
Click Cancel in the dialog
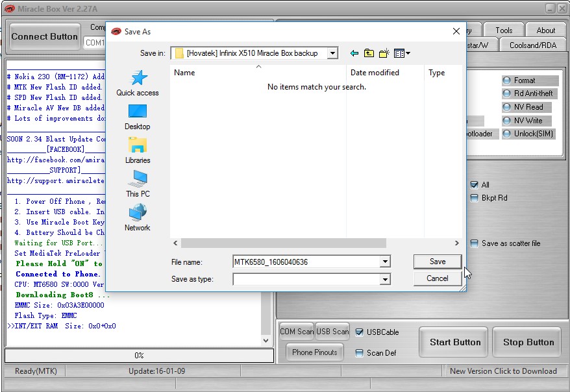pos(438,278)
